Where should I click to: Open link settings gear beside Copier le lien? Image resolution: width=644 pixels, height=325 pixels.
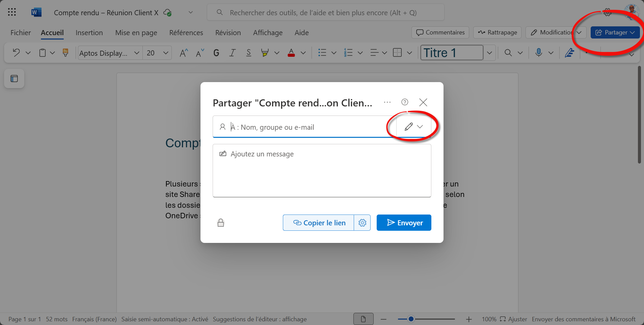pyautogui.click(x=362, y=223)
